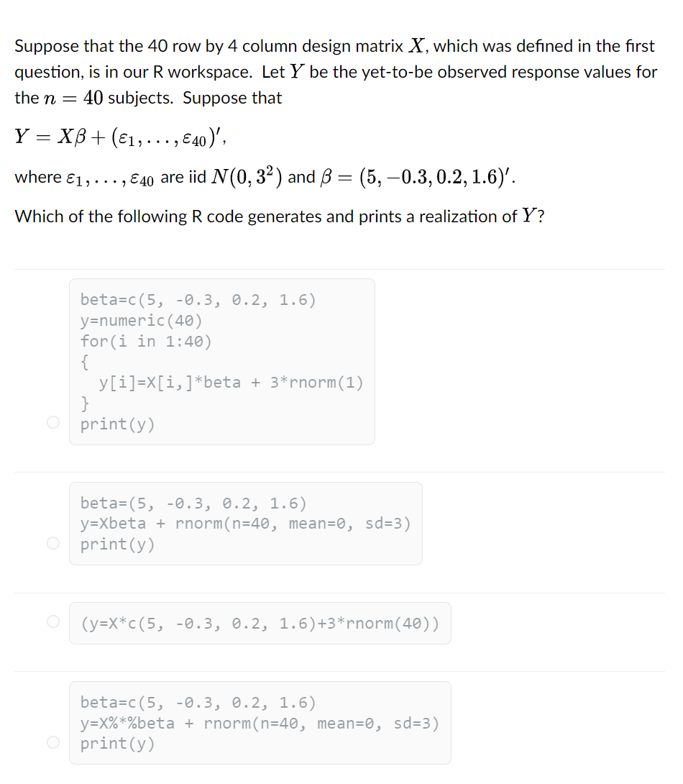Click the line beta=c(5, -0.3, 0.2, 1.6)
This screenshot has height=784, width=683.
tap(197, 300)
